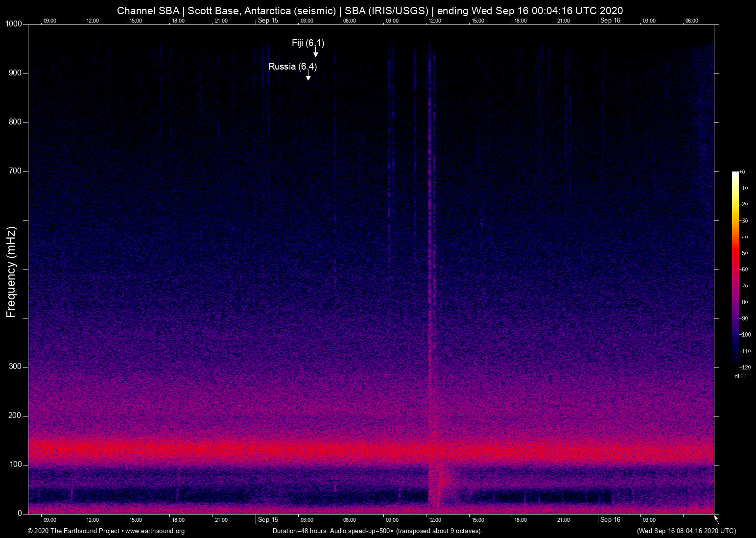Screen dimensions: 756x538
Task: Select the Russia (6.4) earthquake label
Action: [x=292, y=67]
